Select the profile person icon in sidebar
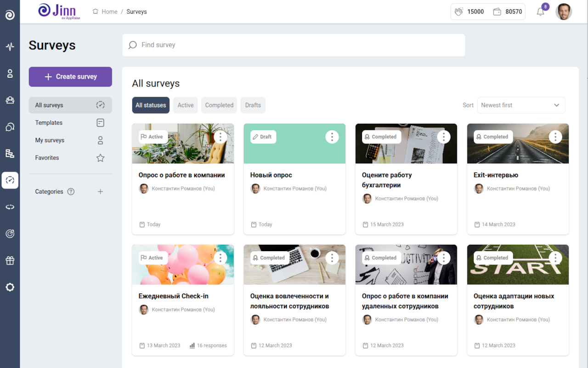Screen dimensions: 588x368 click(10, 73)
